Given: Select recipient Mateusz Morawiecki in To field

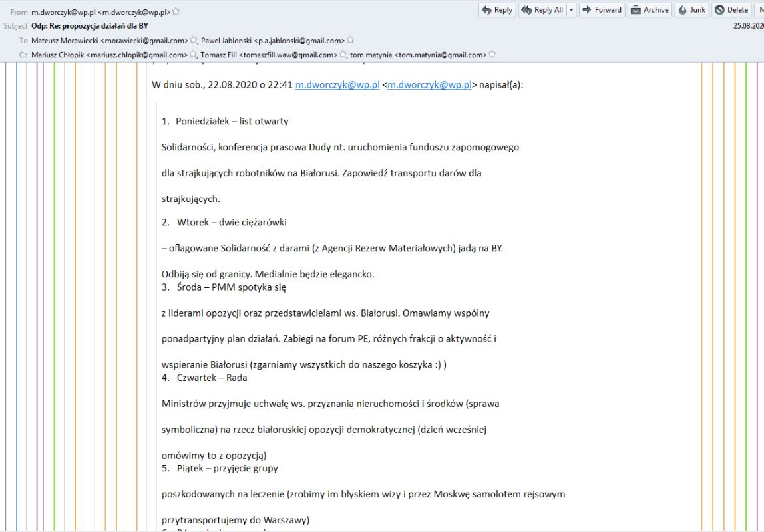Looking at the screenshot, I should (x=110, y=41).
